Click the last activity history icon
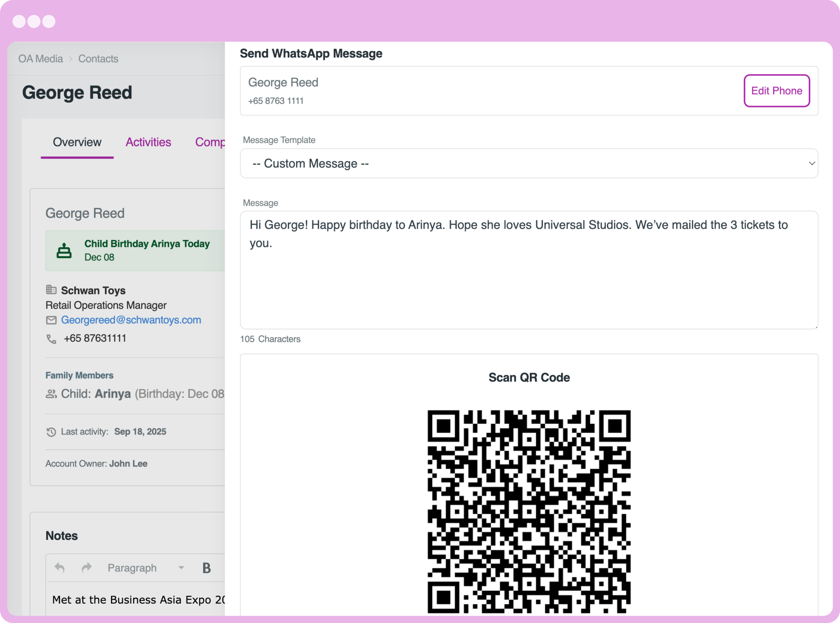The image size is (840, 623). click(x=51, y=432)
